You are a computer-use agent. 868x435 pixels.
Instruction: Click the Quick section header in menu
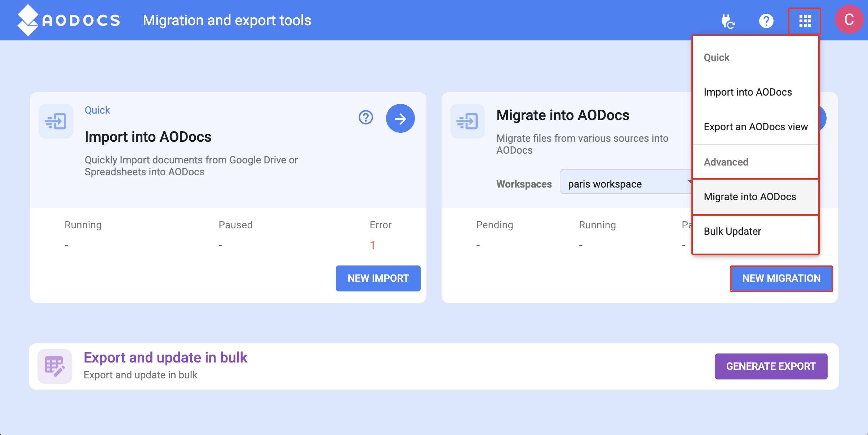click(x=717, y=58)
